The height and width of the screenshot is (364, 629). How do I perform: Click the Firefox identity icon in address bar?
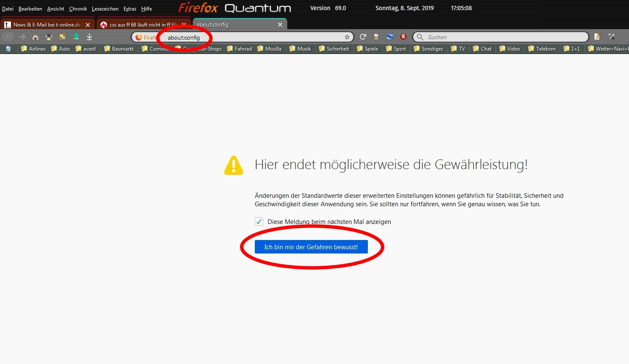[x=139, y=38]
